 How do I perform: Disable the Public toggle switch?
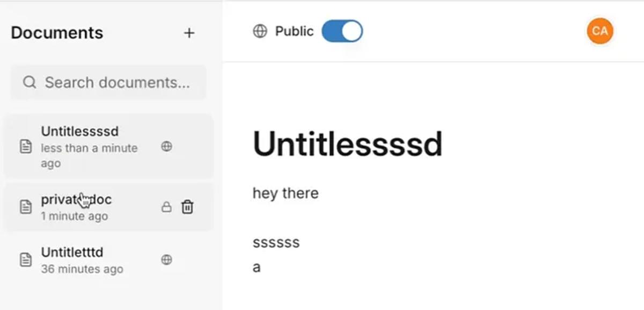click(342, 31)
